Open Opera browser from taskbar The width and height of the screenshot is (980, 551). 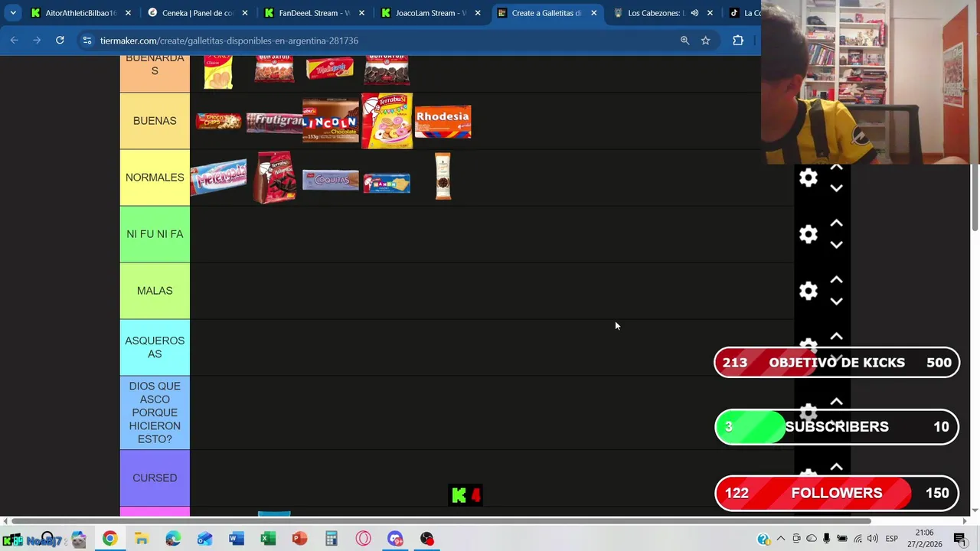(363, 539)
